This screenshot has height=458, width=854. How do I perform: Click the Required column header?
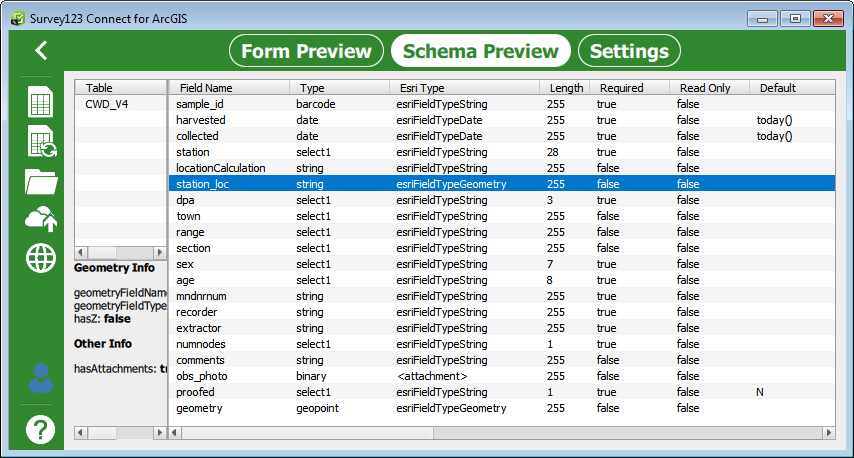(x=629, y=88)
